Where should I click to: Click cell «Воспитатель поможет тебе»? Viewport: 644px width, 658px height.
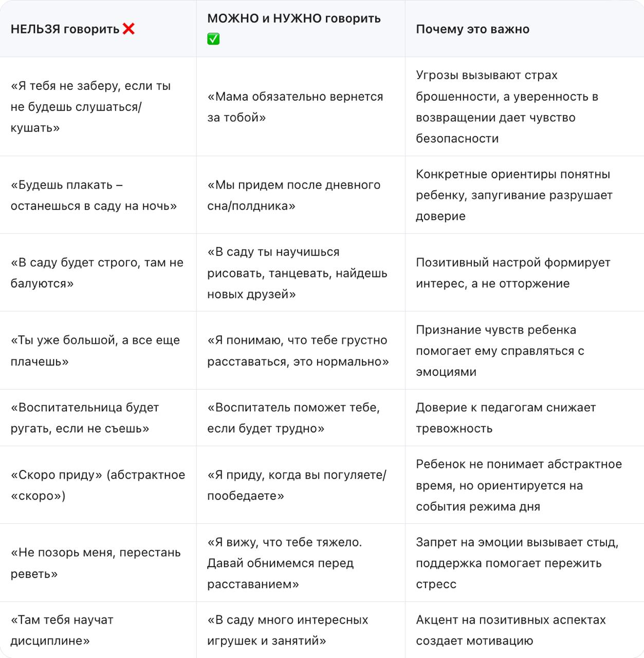301,418
